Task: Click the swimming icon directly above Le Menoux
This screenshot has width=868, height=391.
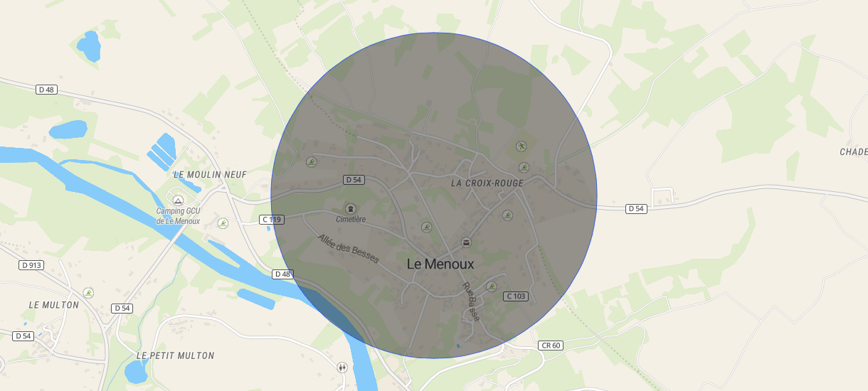Action: point(427,227)
